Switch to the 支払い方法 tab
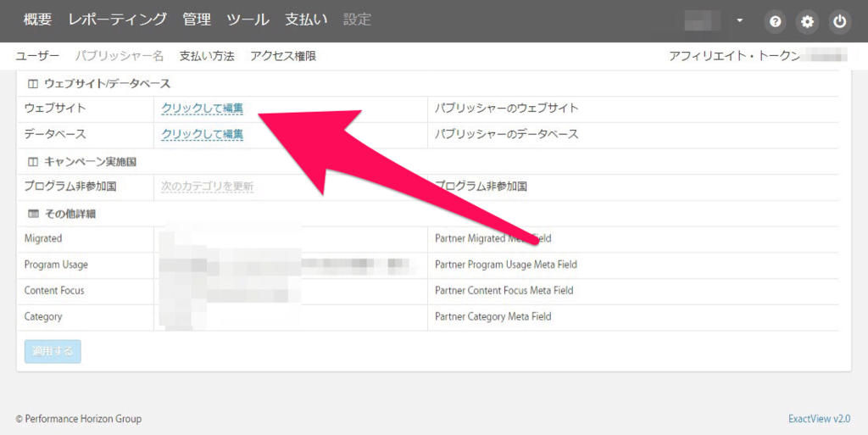868x435 pixels. pos(207,56)
